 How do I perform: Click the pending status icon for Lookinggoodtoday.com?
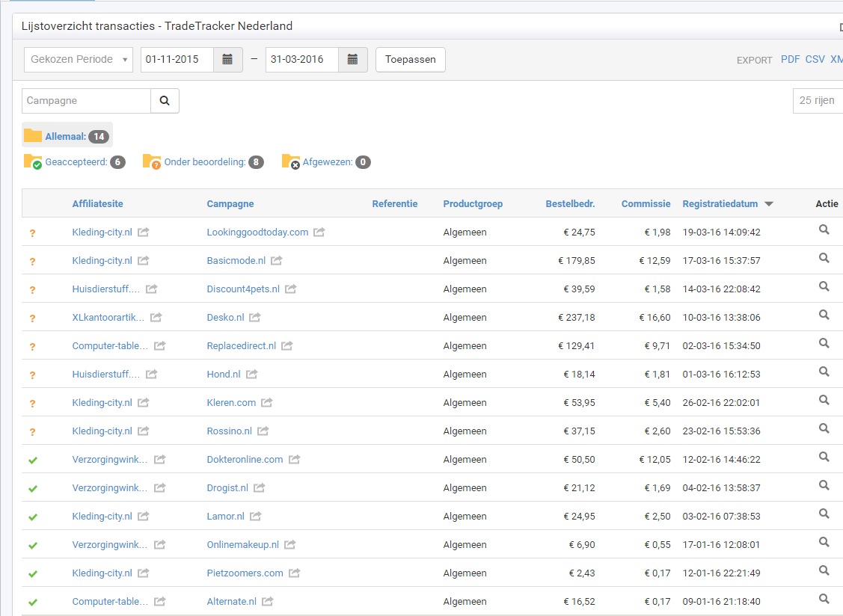pos(32,233)
